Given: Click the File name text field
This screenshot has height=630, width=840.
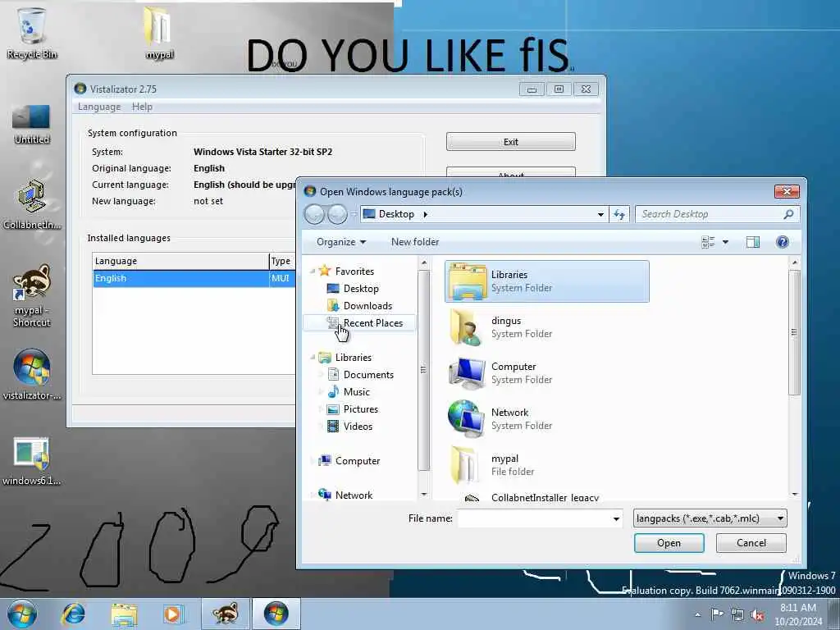Looking at the screenshot, I should (x=534, y=518).
